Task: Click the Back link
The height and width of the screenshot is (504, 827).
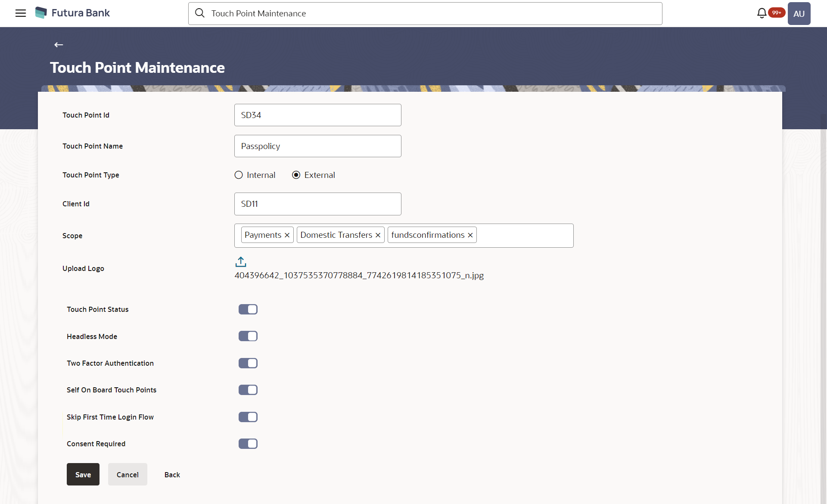Action: click(x=172, y=475)
